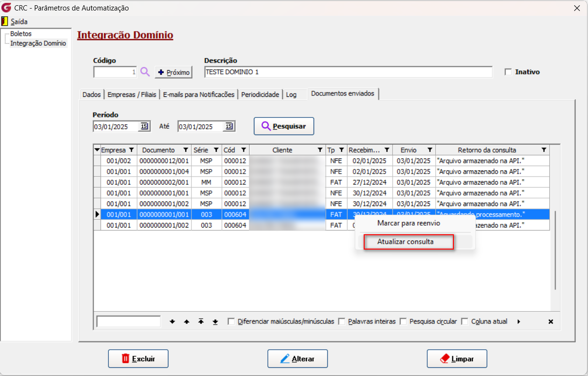Expand more search options arrow
This screenshot has height=376, width=588.
click(x=519, y=322)
